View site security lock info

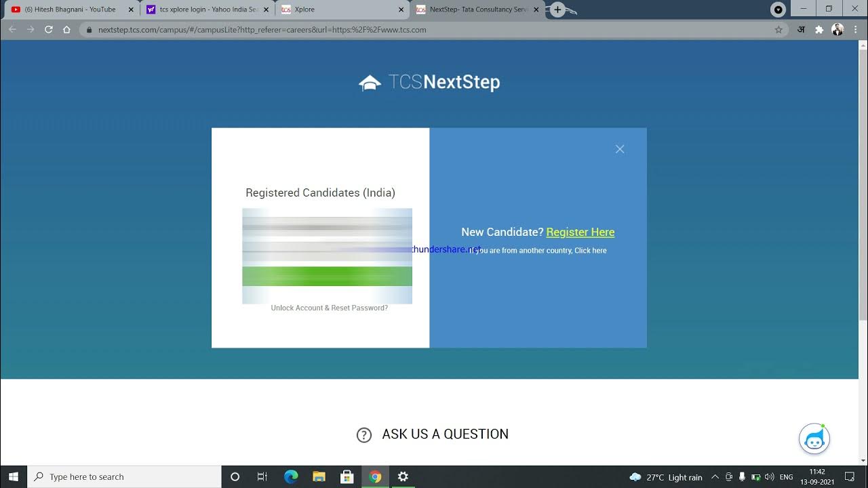click(x=89, y=30)
